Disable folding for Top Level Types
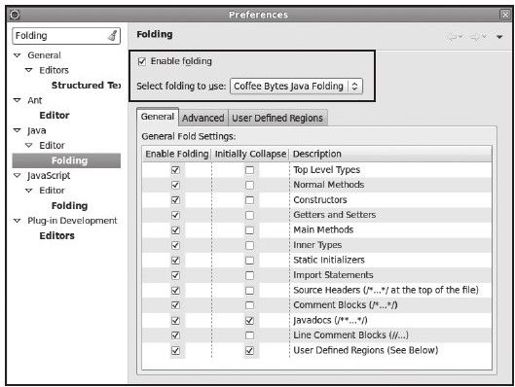 tap(175, 170)
